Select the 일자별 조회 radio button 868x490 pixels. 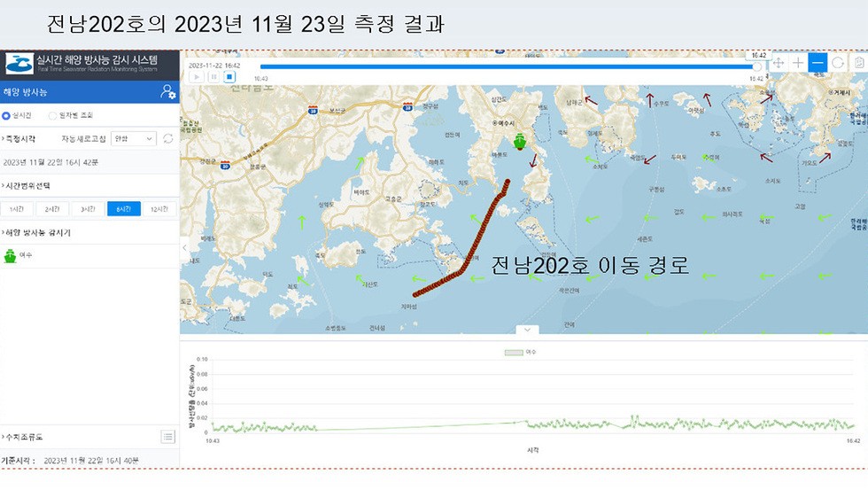52,115
